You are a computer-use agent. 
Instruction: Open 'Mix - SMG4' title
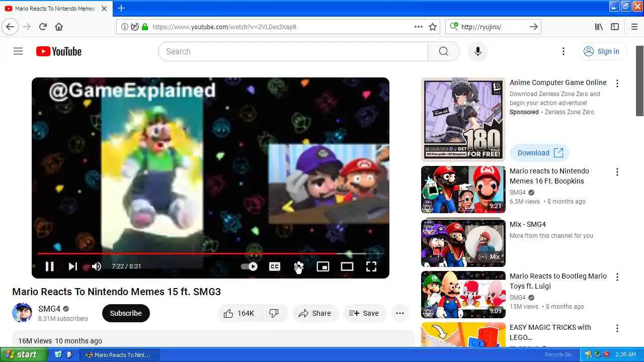(528, 224)
